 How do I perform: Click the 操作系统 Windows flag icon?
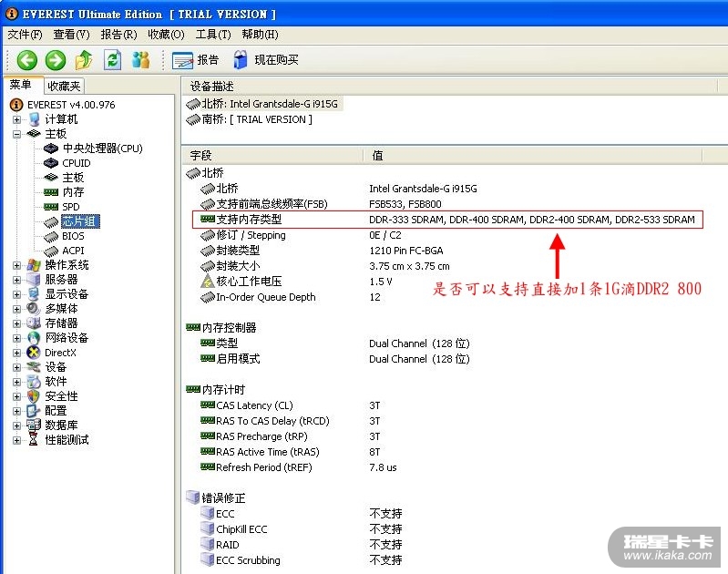coord(34,266)
